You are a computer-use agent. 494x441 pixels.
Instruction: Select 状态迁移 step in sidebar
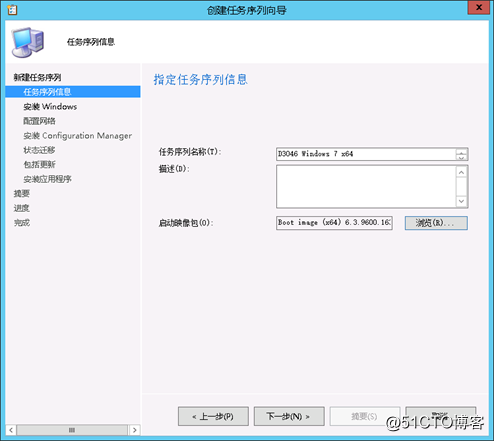pos(39,150)
